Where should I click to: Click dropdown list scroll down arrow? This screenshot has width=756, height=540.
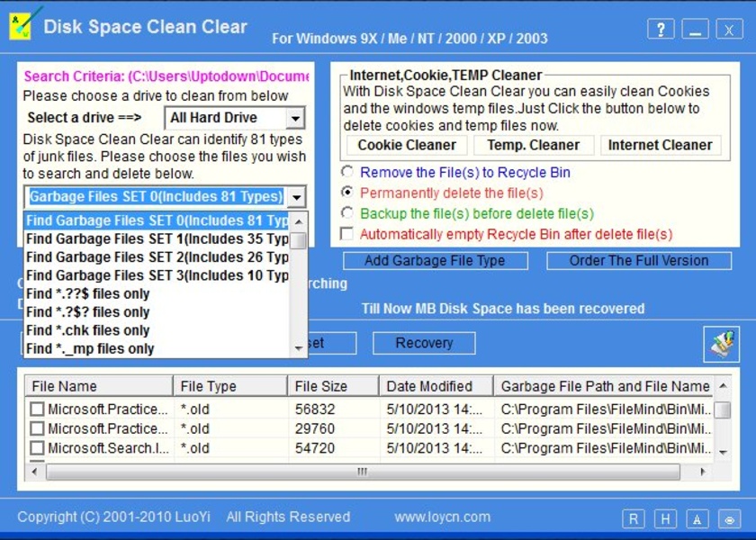point(299,348)
